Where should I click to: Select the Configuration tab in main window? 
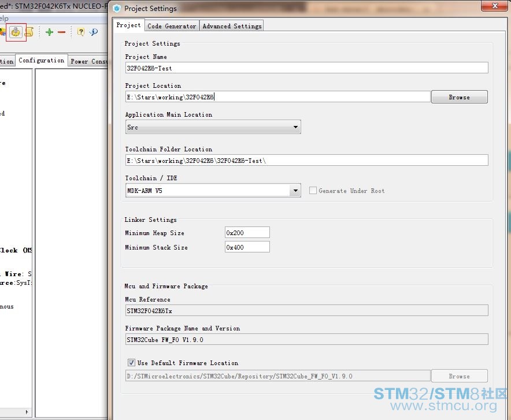click(x=42, y=60)
